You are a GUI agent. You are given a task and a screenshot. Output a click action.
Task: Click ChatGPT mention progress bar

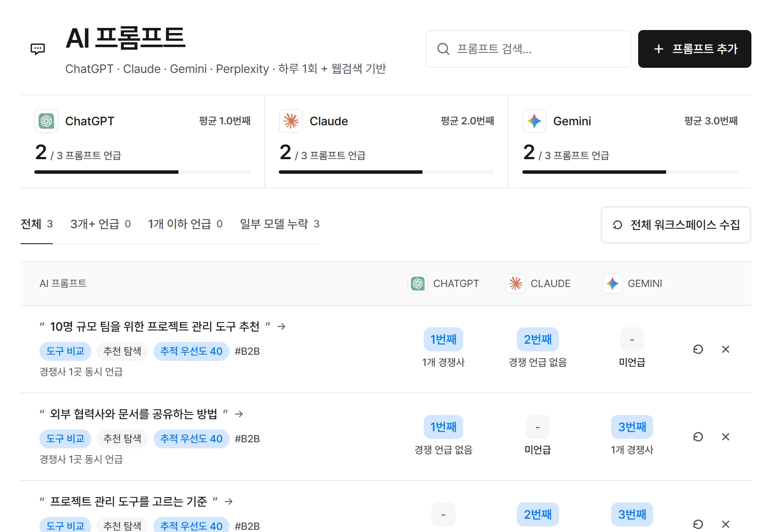(x=142, y=172)
